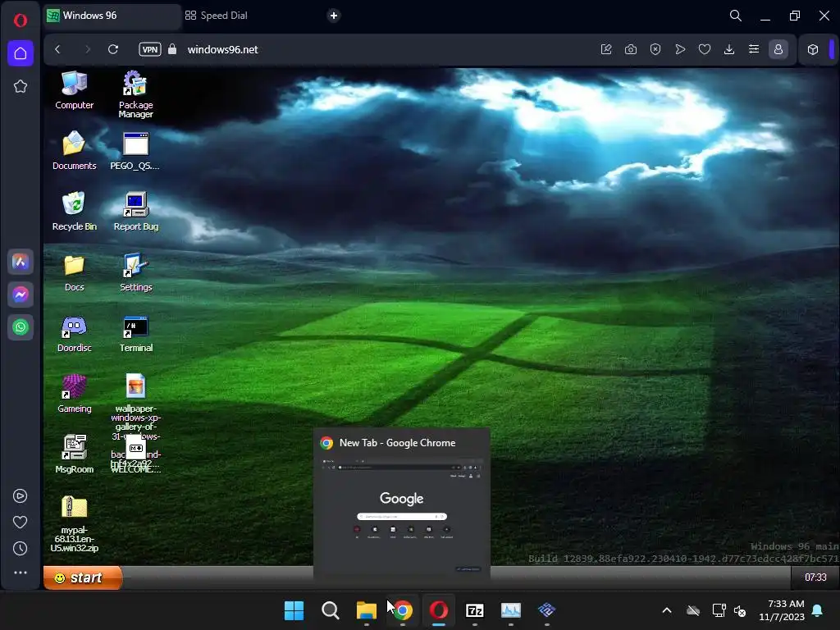Open the Recycle Bin icon
This screenshot has height=630, width=840.
click(74, 211)
